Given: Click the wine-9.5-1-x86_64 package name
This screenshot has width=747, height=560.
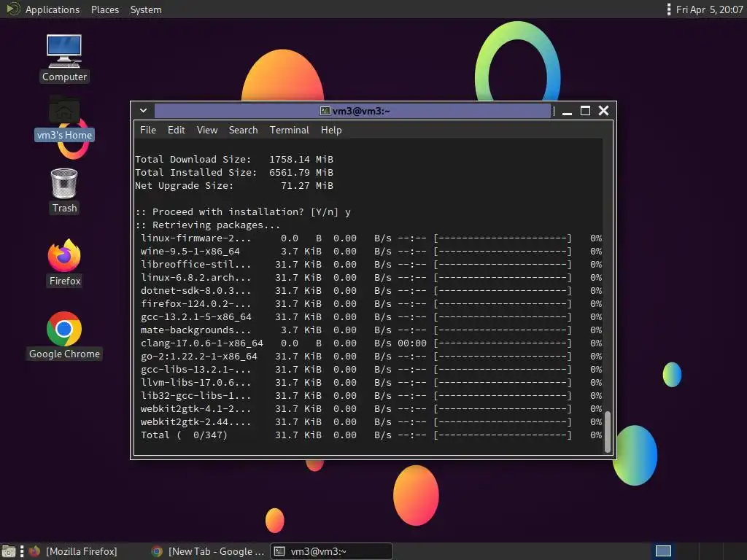Looking at the screenshot, I should (190, 252).
